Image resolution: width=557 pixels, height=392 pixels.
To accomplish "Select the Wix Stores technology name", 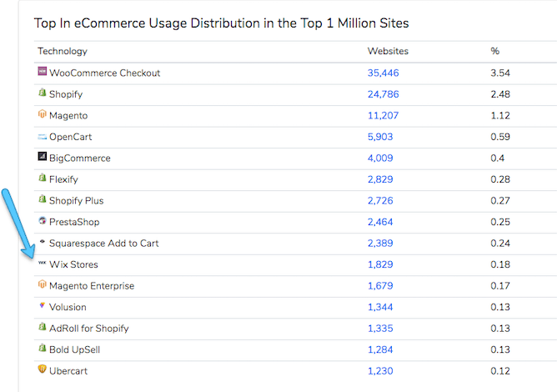I will 73,264.
